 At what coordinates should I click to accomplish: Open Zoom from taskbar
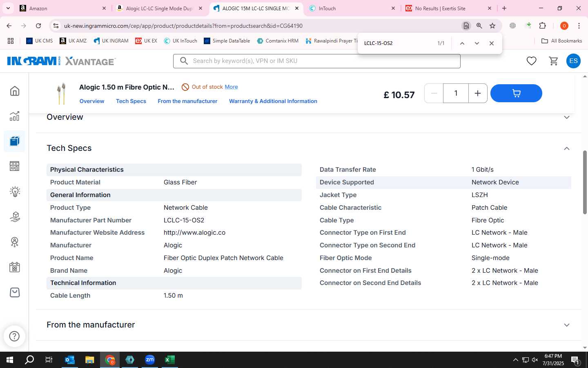point(149,360)
